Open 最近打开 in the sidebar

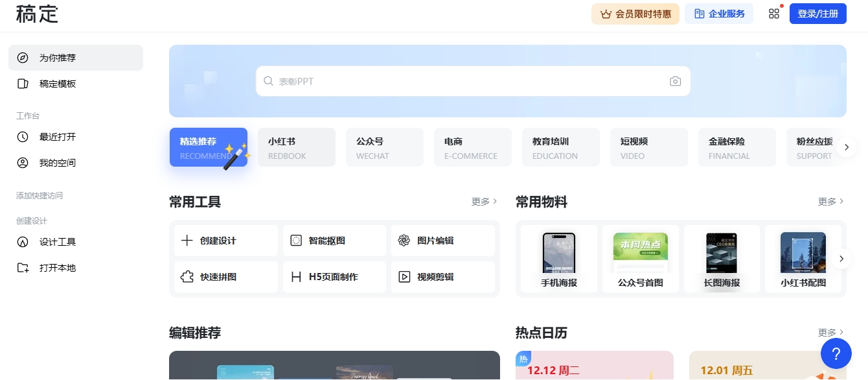(58, 137)
